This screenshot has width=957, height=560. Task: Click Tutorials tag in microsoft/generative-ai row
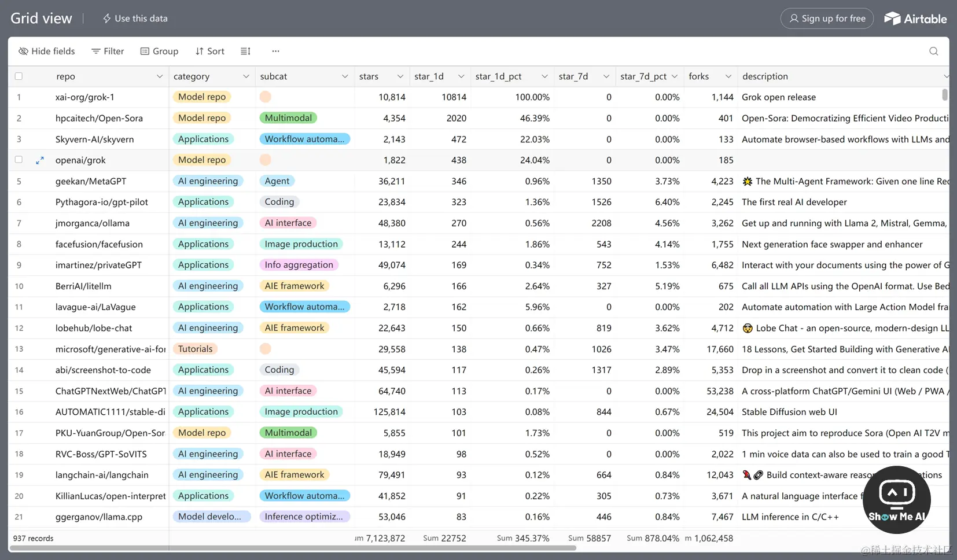[196, 349]
